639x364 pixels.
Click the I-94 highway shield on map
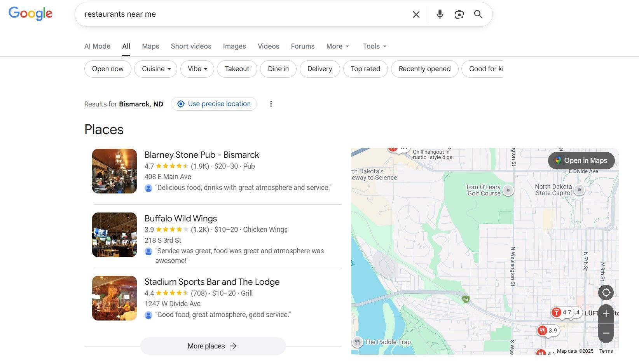click(x=466, y=299)
